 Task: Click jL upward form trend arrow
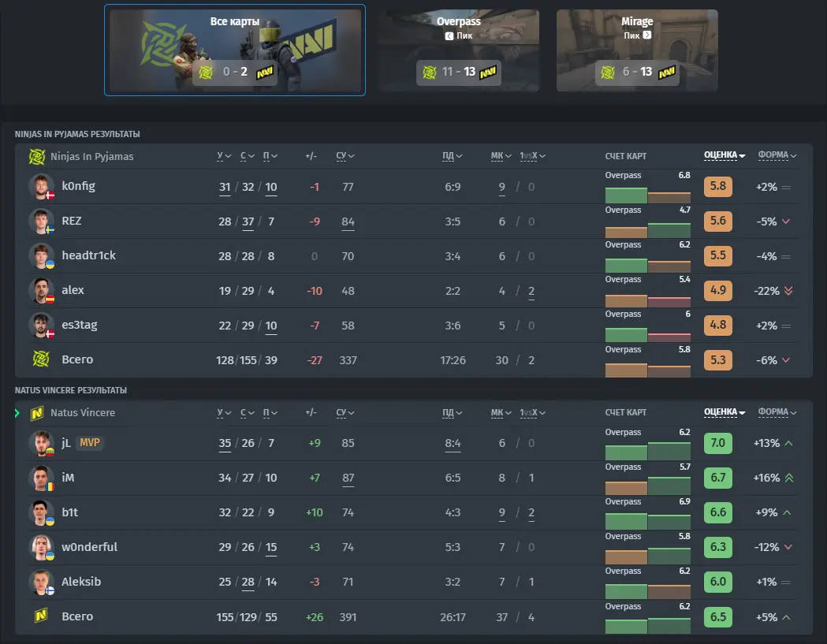788,443
